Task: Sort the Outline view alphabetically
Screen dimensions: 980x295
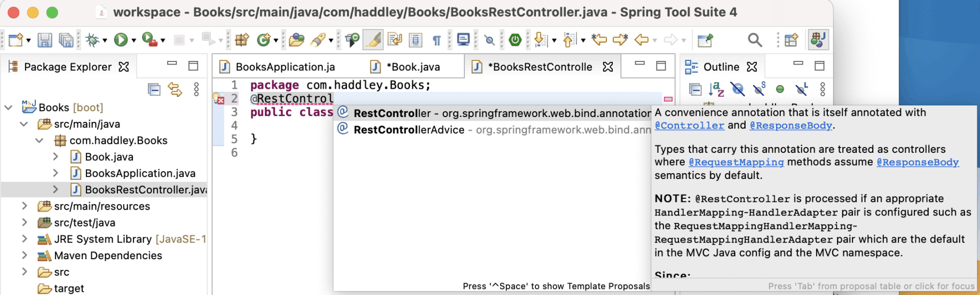Action: click(x=716, y=89)
